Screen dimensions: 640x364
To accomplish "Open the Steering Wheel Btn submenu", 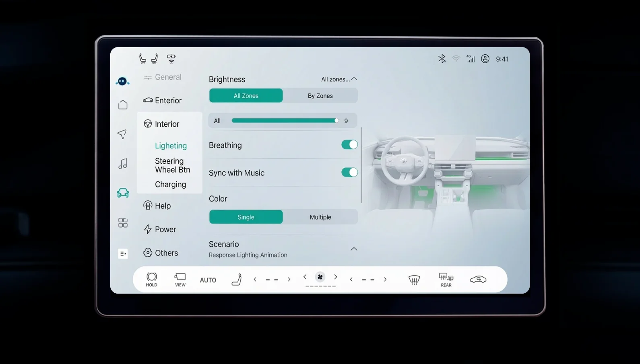I will [172, 165].
